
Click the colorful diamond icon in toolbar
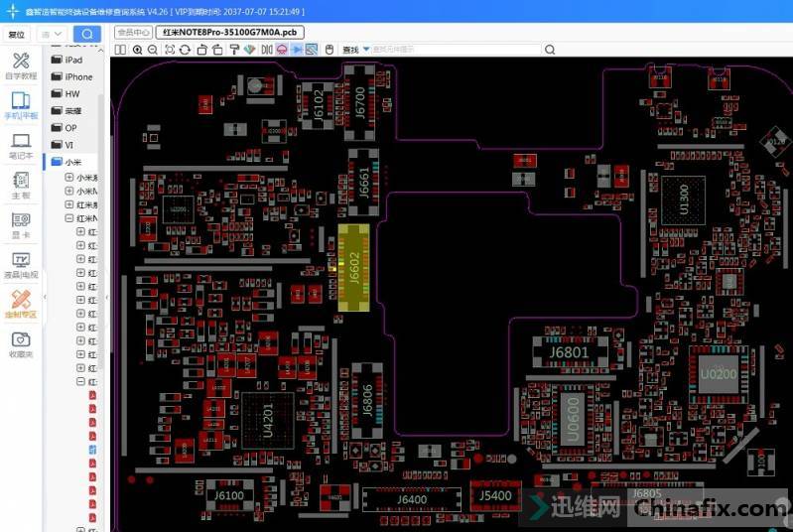pos(250,50)
